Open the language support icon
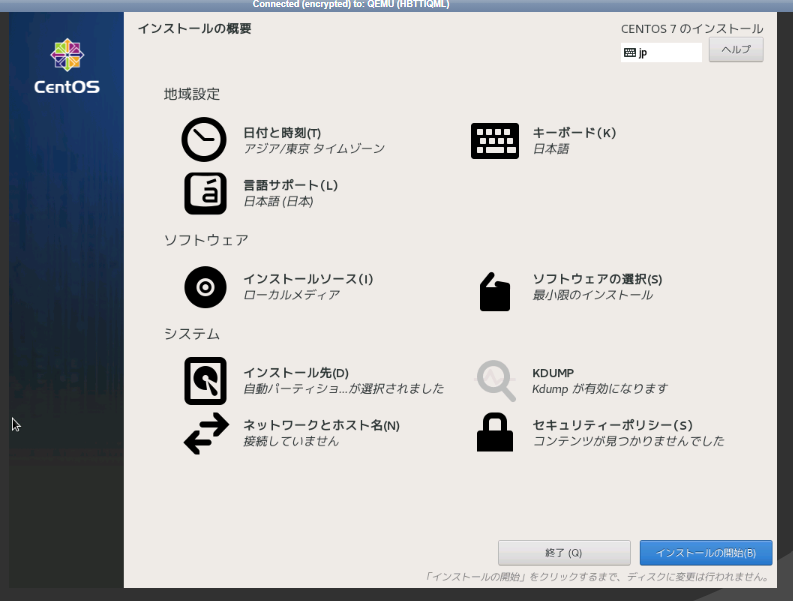The width and height of the screenshot is (793, 601). (x=205, y=193)
